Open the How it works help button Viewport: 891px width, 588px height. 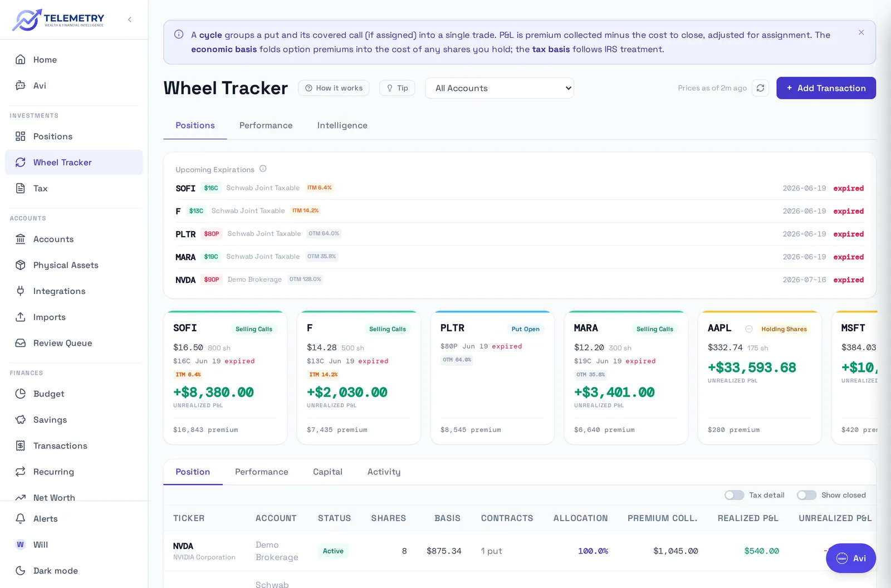coord(334,88)
